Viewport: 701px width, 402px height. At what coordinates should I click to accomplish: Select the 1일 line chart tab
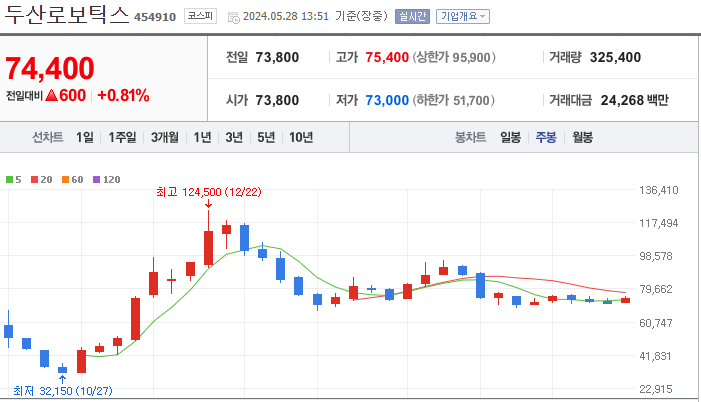84,137
